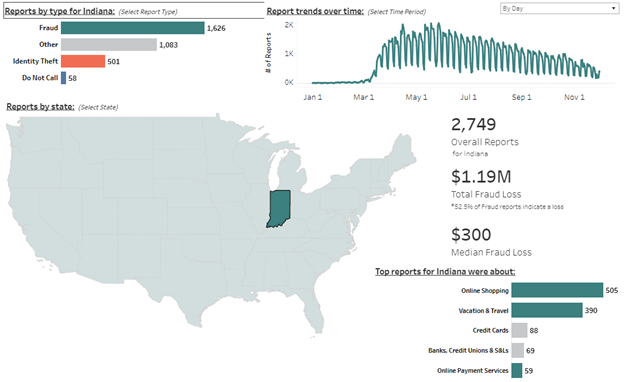Open the By Day time period dropdown
The width and height of the screenshot is (624, 382).
tap(559, 8)
